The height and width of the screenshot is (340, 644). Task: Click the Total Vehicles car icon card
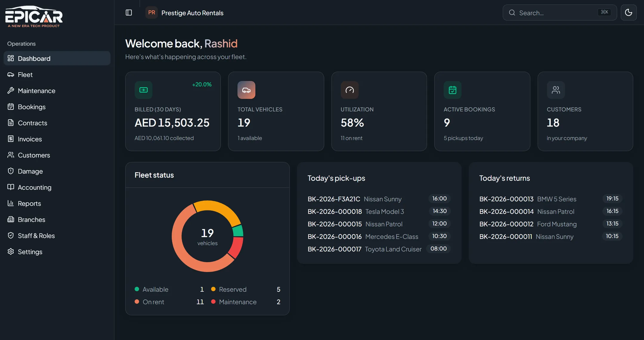(246, 90)
